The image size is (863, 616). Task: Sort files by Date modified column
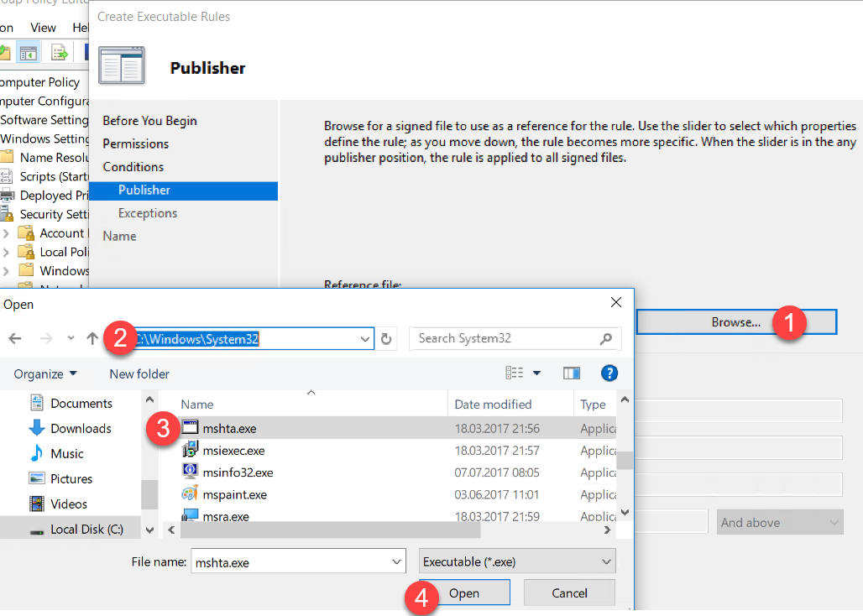click(493, 405)
